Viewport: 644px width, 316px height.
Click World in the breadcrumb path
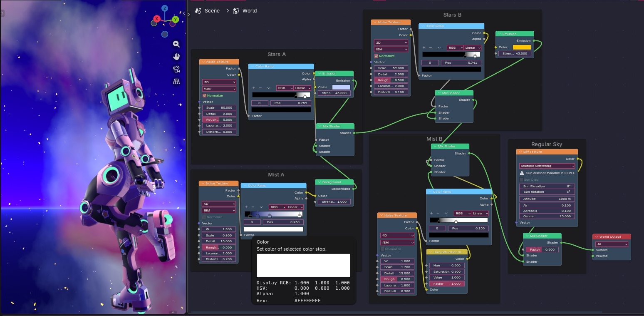pos(249,11)
